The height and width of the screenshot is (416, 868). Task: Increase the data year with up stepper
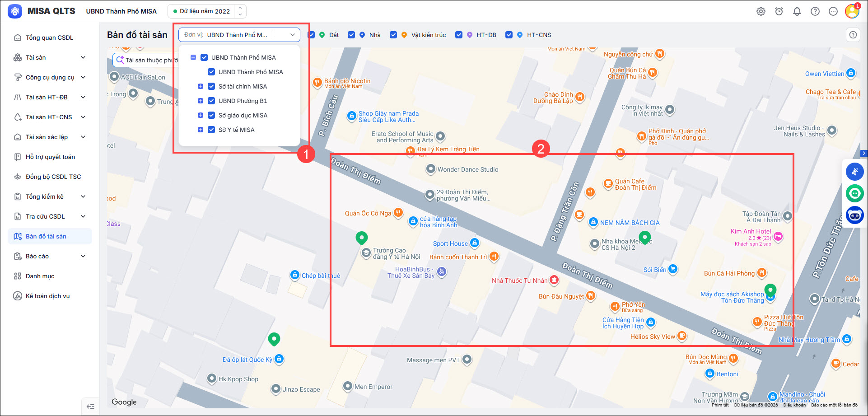240,8
